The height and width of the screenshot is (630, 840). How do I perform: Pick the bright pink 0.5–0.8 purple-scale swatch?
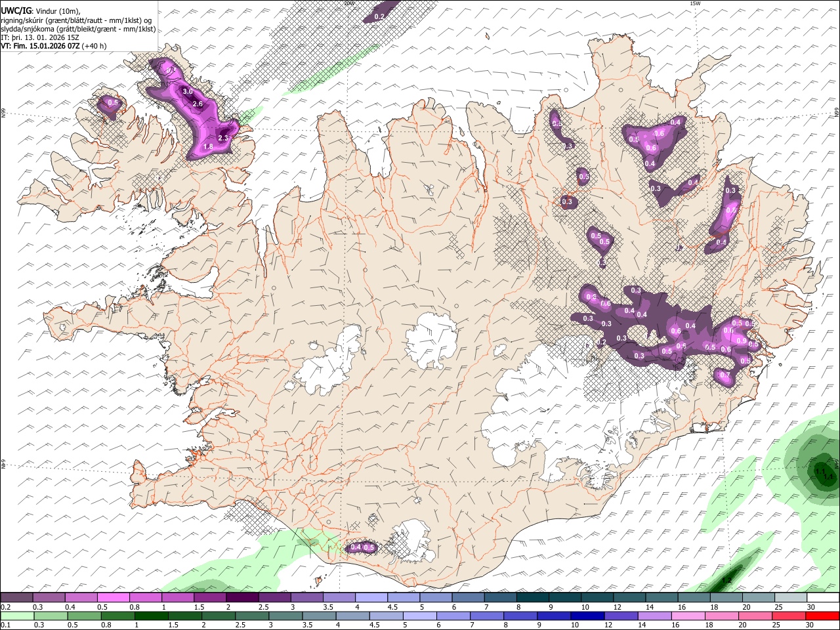114,598
